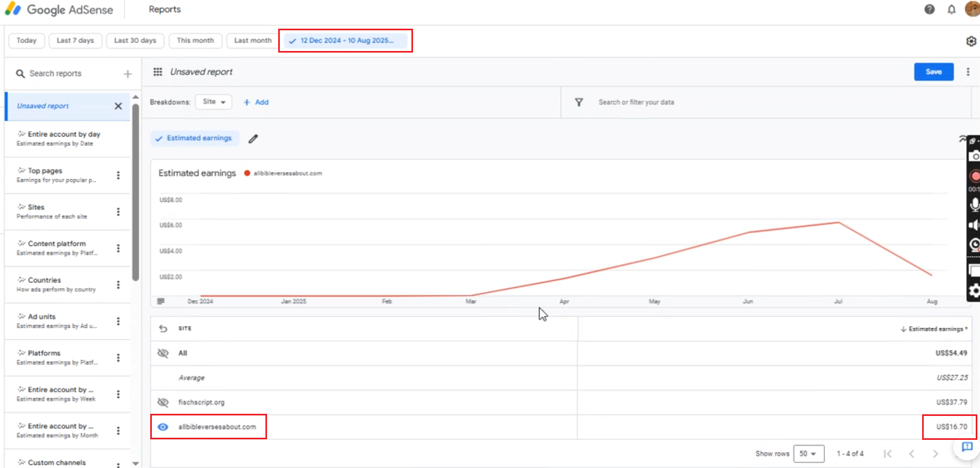980x468 pixels.
Task: Click the Google AdSense logo
Action: (x=59, y=10)
